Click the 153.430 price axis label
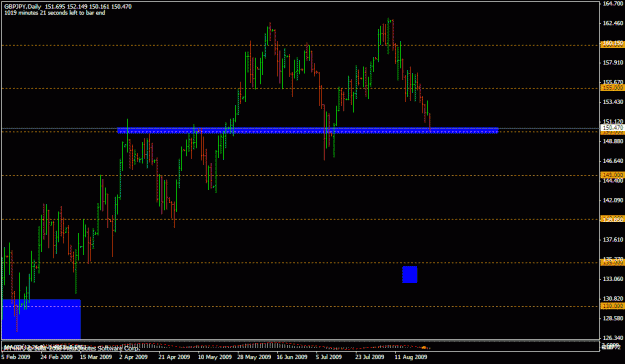 (x=613, y=102)
